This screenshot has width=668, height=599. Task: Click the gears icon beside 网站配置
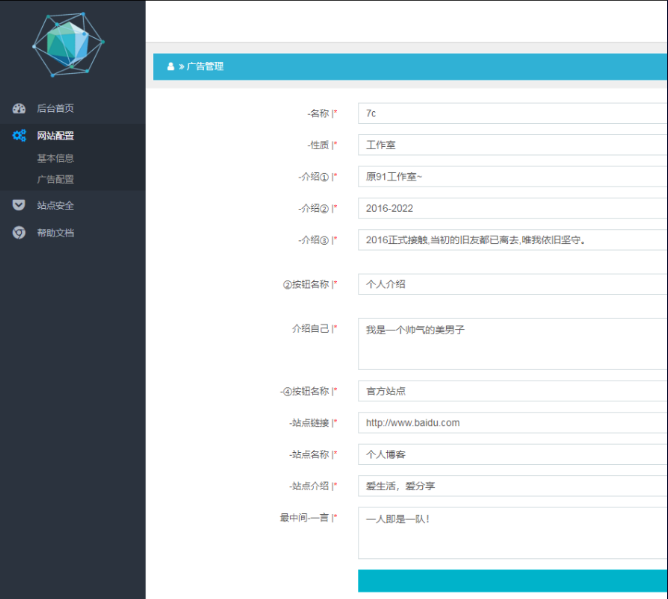19,136
